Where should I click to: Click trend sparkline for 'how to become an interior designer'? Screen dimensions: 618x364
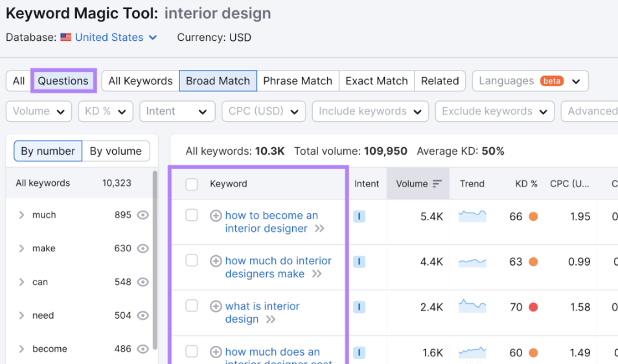(x=472, y=216)
